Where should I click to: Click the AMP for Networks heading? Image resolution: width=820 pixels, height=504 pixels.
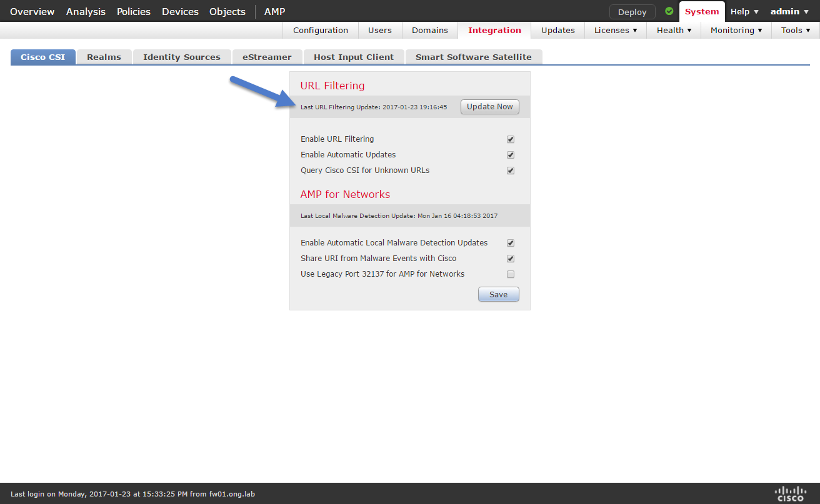pos(345,194)
